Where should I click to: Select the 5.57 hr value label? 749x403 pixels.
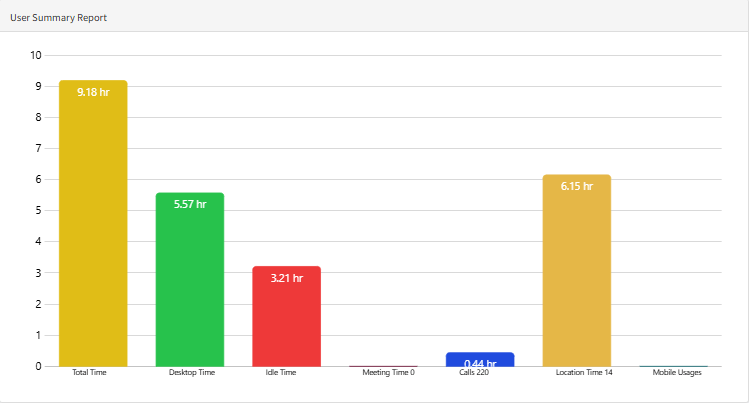(190, 204)
